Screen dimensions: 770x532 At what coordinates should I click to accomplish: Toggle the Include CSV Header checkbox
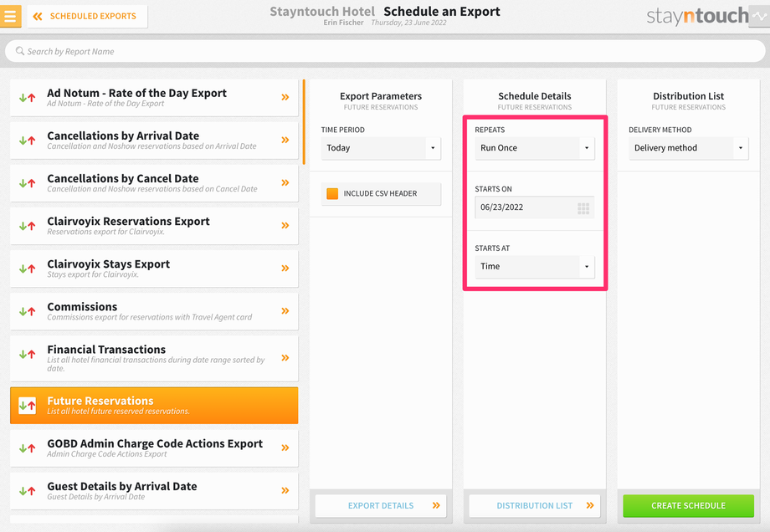332,193
